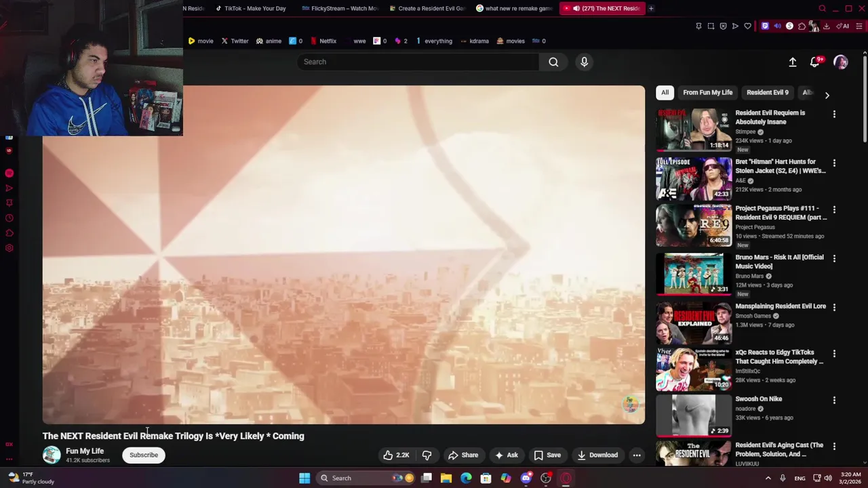Open the AI assistant button in the toolbar

coord(842,26)
